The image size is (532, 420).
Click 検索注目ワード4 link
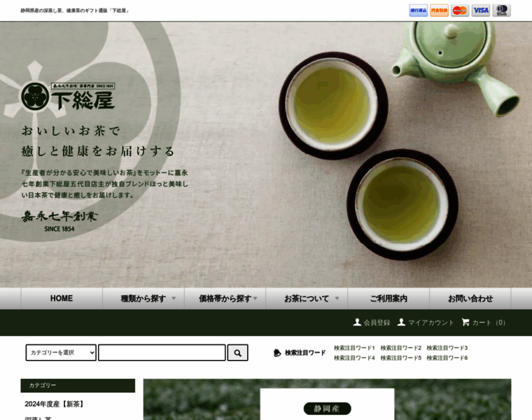tap(354, 358)
